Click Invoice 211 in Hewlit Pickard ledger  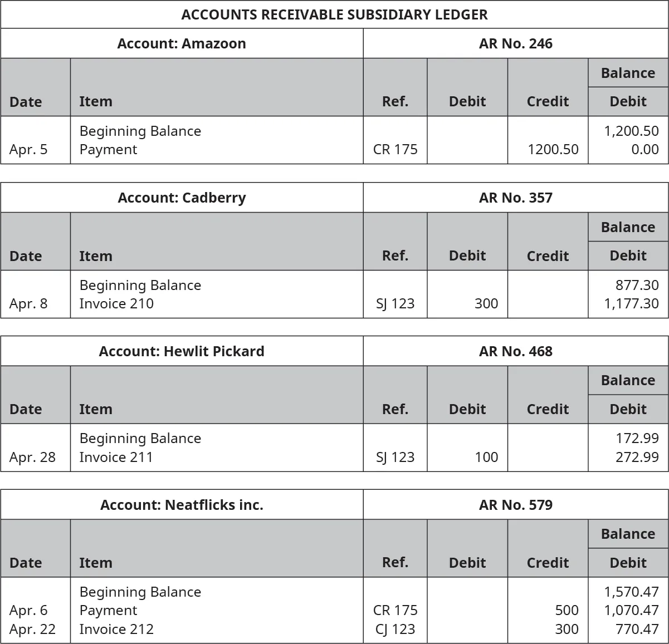tap(116, 457)
